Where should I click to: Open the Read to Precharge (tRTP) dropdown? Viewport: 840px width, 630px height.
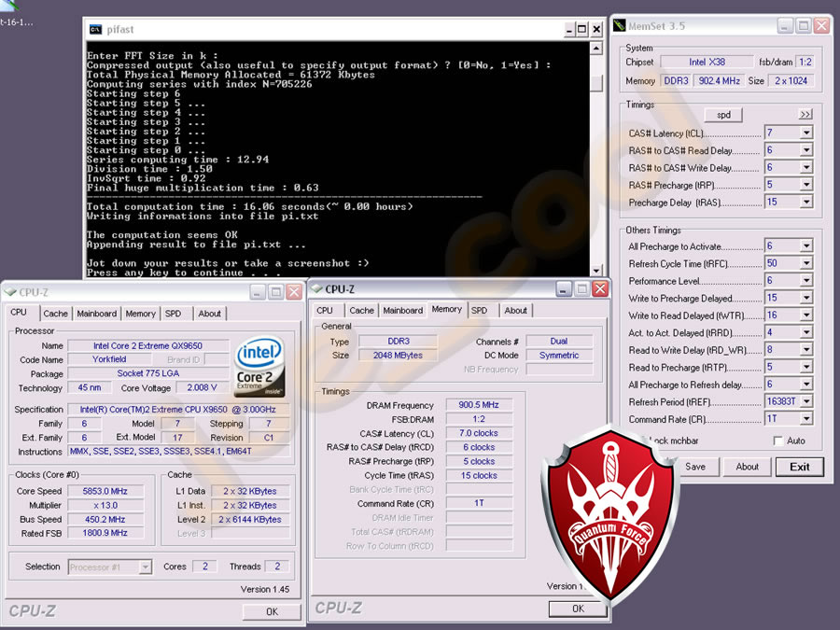pyautogui.click(x=806, y=367)
